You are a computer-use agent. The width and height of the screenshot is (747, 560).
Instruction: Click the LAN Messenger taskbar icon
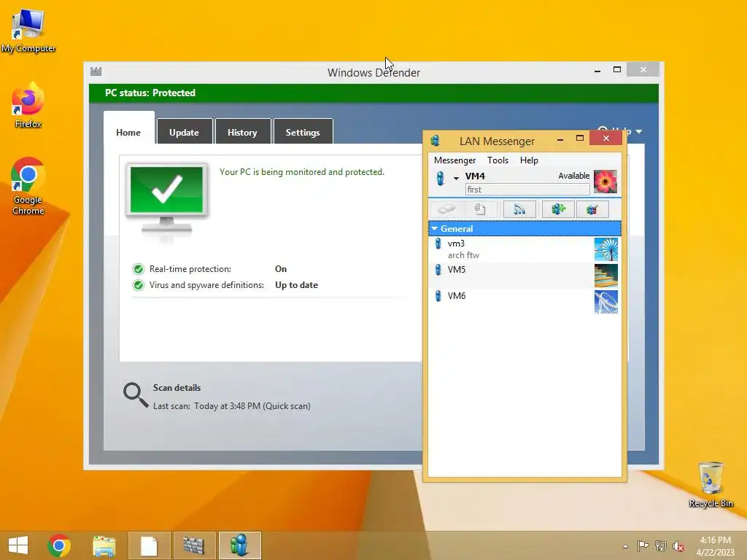pos(239,545)
